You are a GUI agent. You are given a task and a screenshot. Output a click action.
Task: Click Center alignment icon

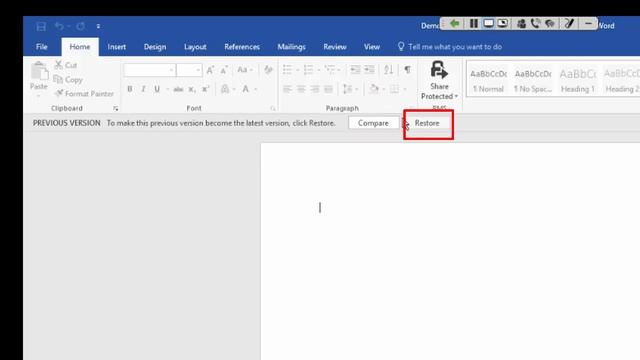pos(301,89)
